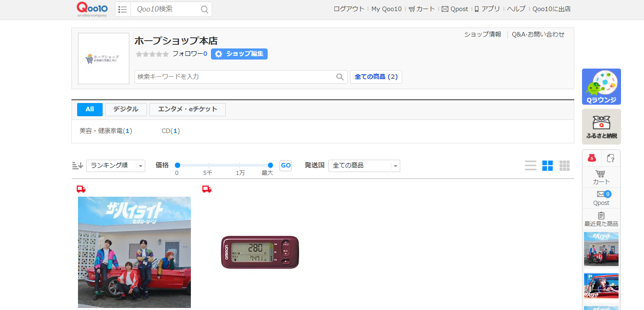This screenshot has width=644, height=310.
Task: Open 発送国 全ての商品 dropdown
Action: click(x=364, y=165)
